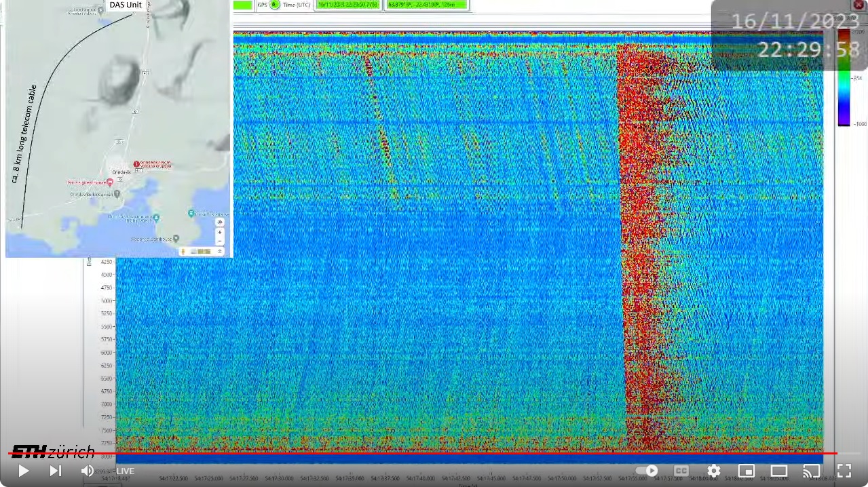Switch to theater mode view
Viewport: 868px width, 487px height.
pos(778,471)
